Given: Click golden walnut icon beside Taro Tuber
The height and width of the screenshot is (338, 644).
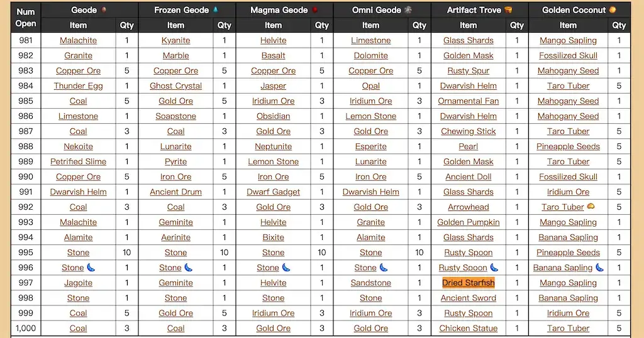Looking at the screenshot, I should tap(591, 207).
